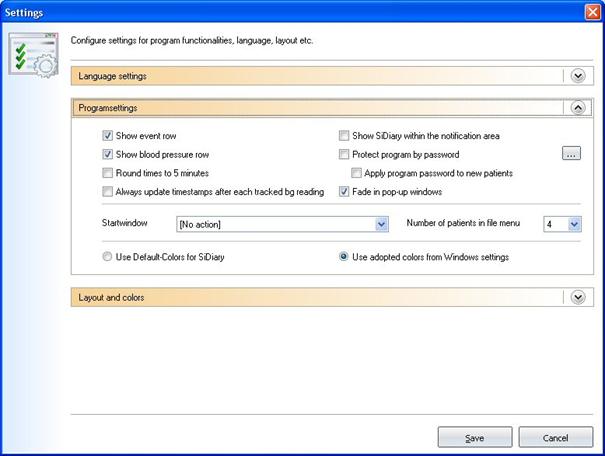This screenshot has width=605, height=456.
Task: Uncheck Show event row
Action: pyautogui.click(x=108, y=136)
